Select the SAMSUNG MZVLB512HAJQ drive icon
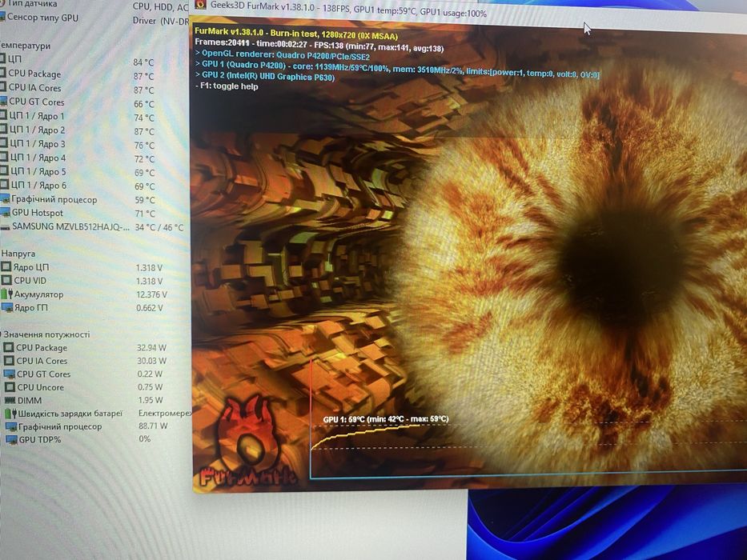The width and height of the screenshot is (747, 560). pos(5,227)
